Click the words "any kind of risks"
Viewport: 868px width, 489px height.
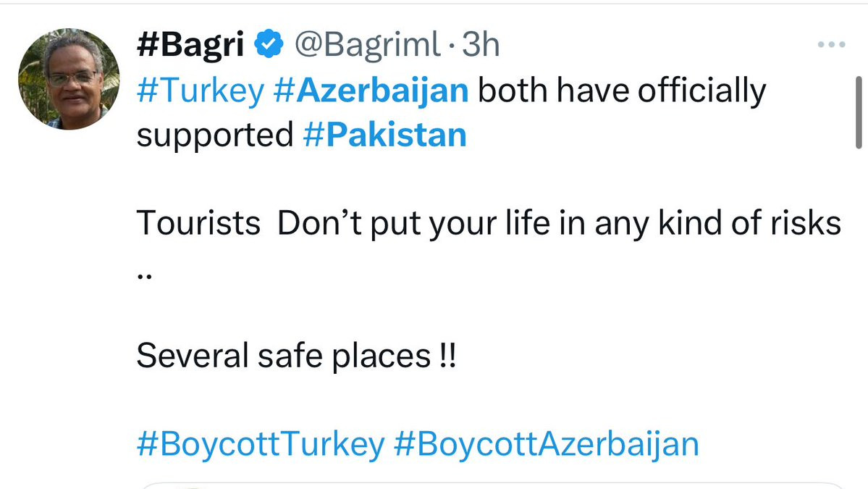click(x=718, y=224)
